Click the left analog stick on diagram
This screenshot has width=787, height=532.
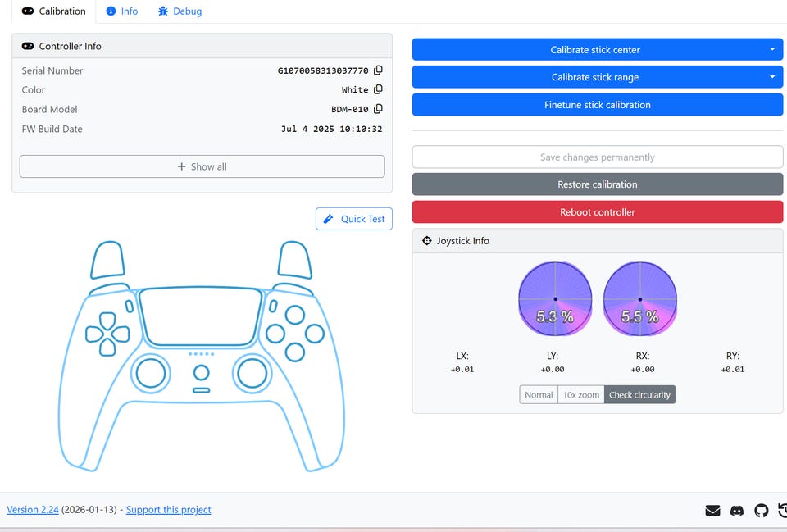(x=151, y=374)
